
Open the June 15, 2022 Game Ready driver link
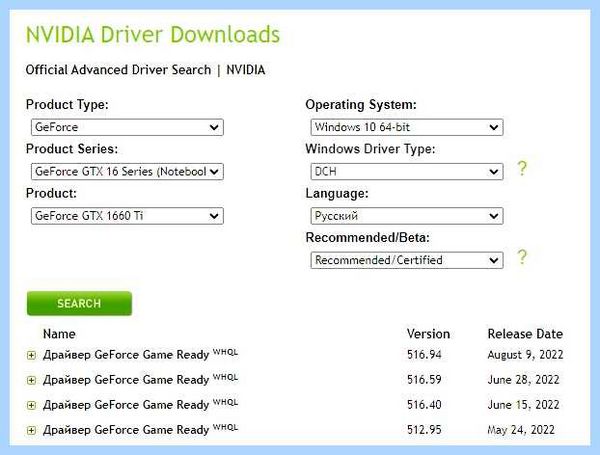(140, 404)
